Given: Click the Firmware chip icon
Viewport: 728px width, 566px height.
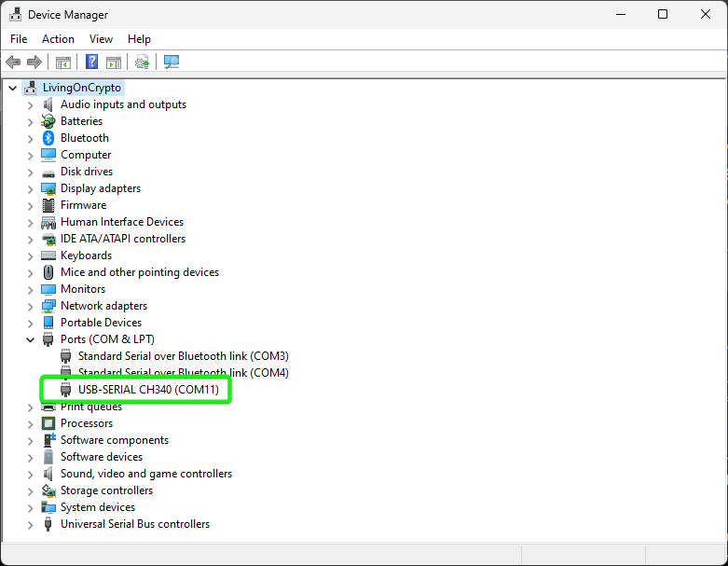Looking at the screenshot, I should (48, 205).
